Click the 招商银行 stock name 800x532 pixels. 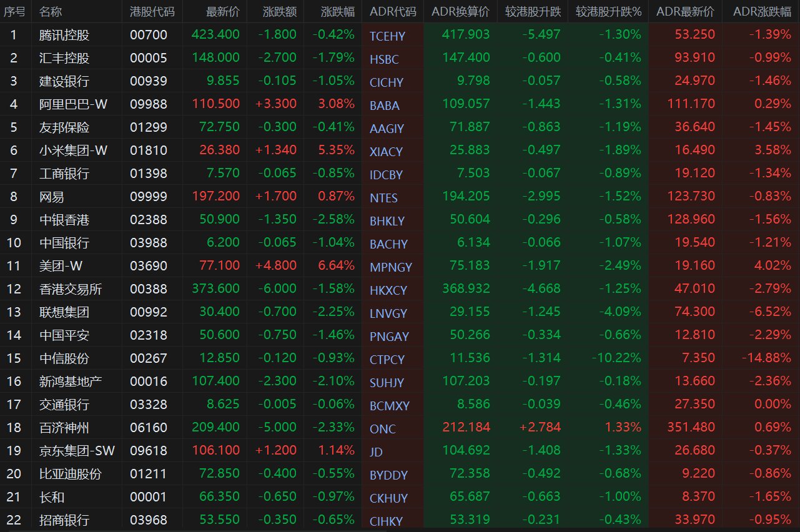(64, 520)
